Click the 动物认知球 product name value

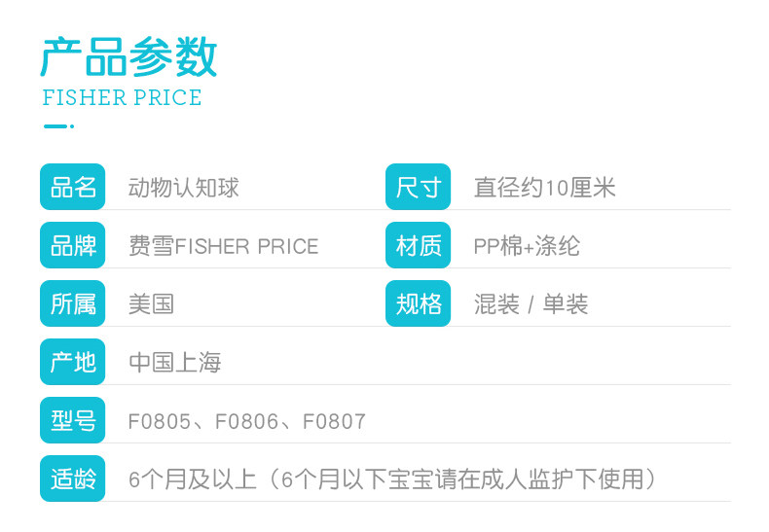click(184, 188)
